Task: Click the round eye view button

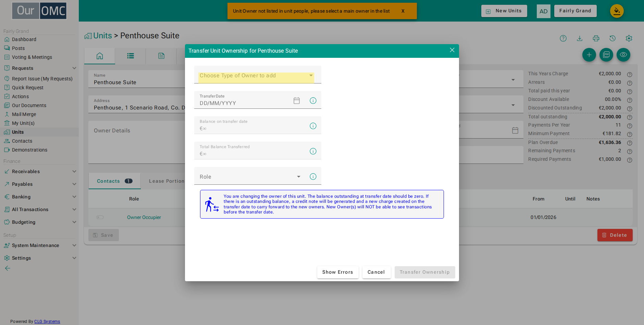Action: coord(623,55)
